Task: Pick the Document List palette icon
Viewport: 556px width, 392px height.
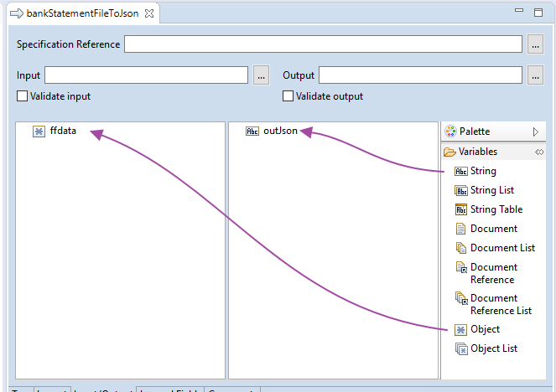Action: (461, 248)
